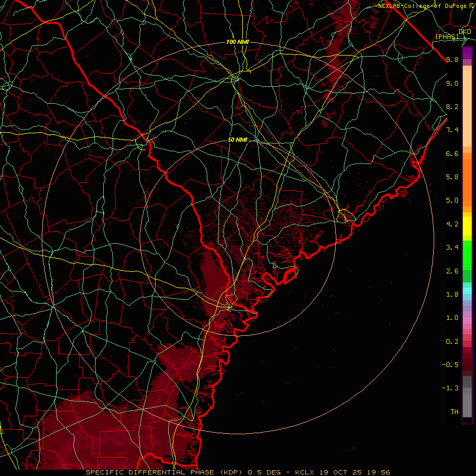The height and width of the screenshot is (476, 476).
Task: Click the 9.8 value on the color scale
Action: [x=452, y=59]
